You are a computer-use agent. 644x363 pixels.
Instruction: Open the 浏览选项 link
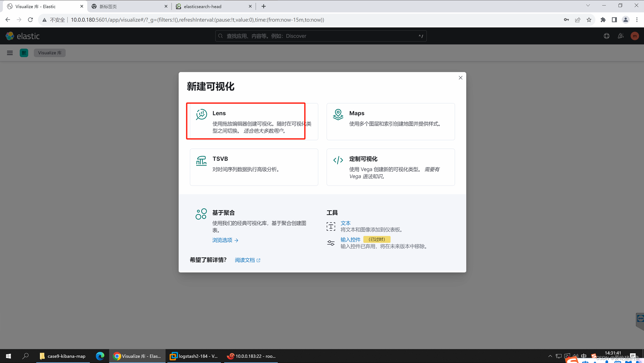coord(225,240)
